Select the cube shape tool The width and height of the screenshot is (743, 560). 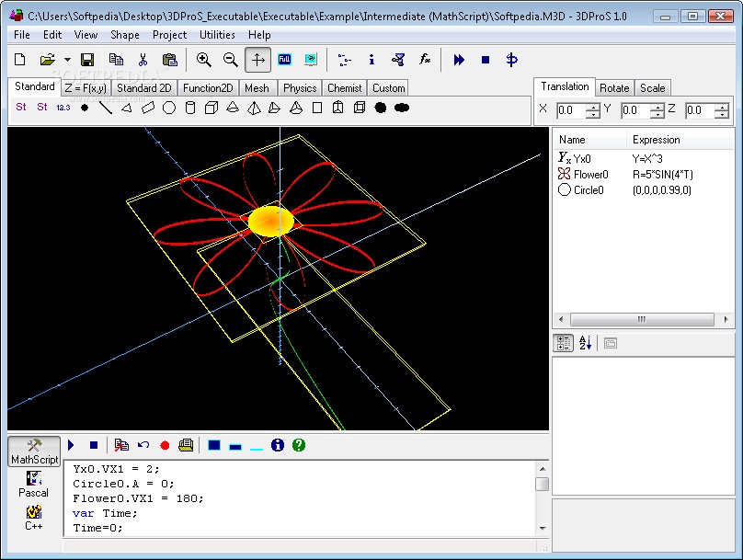click(211, 108)
